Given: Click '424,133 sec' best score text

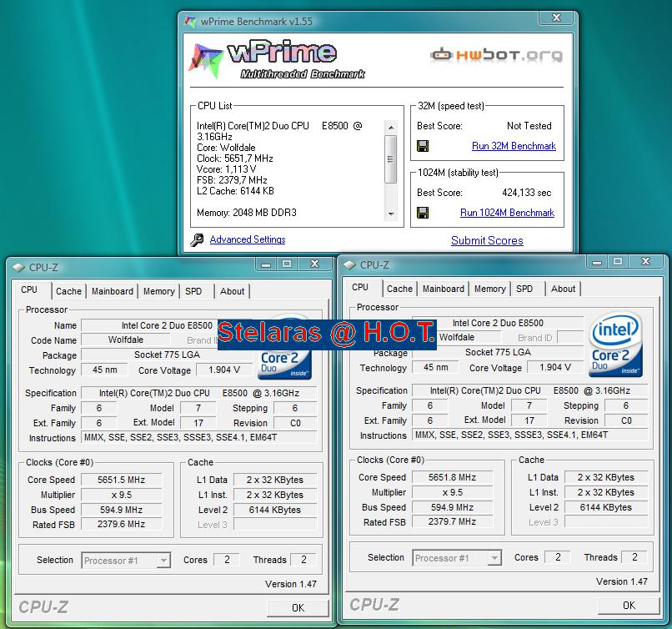Looking at the screenshot, I should 527,193.
